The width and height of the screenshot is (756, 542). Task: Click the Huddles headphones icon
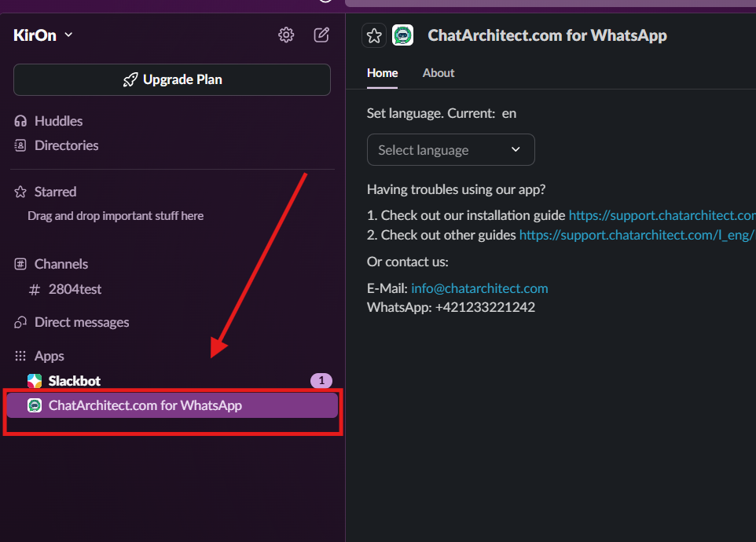[20, 121]
